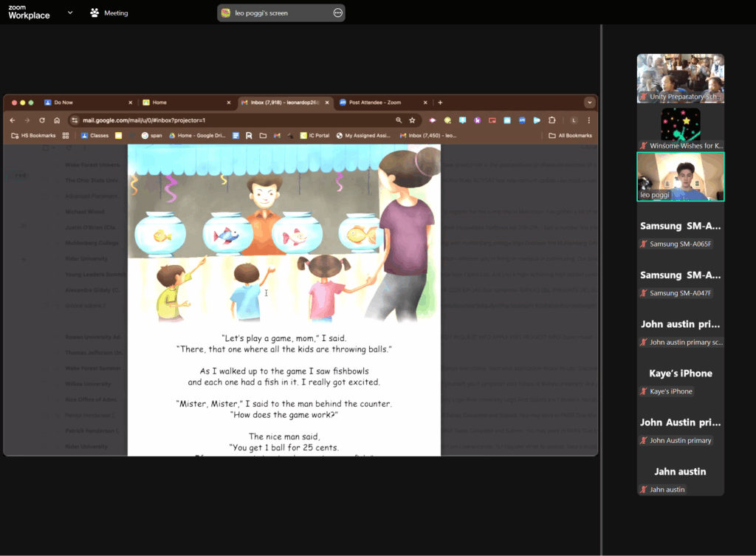Open the Zoom Workplace dropdown arrow
756x556 pixels.
tap(70, 13)
